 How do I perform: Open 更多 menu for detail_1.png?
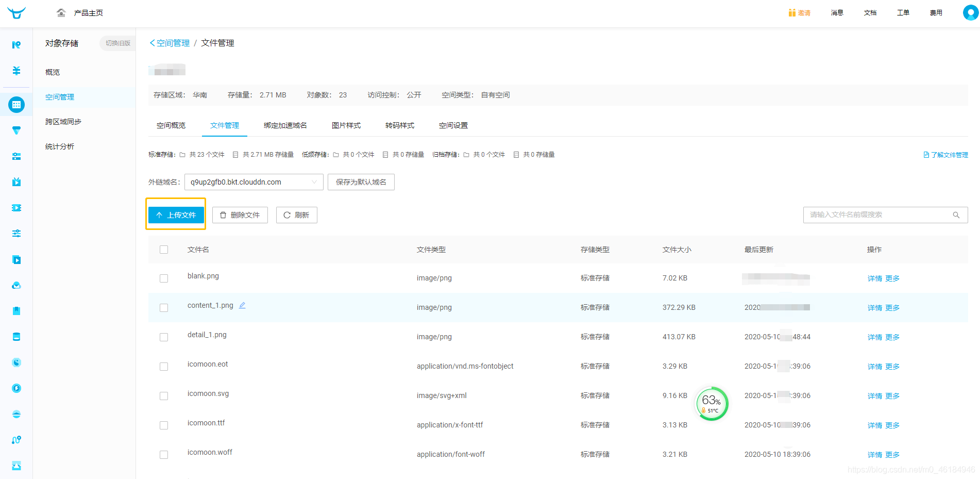pyautogui.click(x=892, y=337)
